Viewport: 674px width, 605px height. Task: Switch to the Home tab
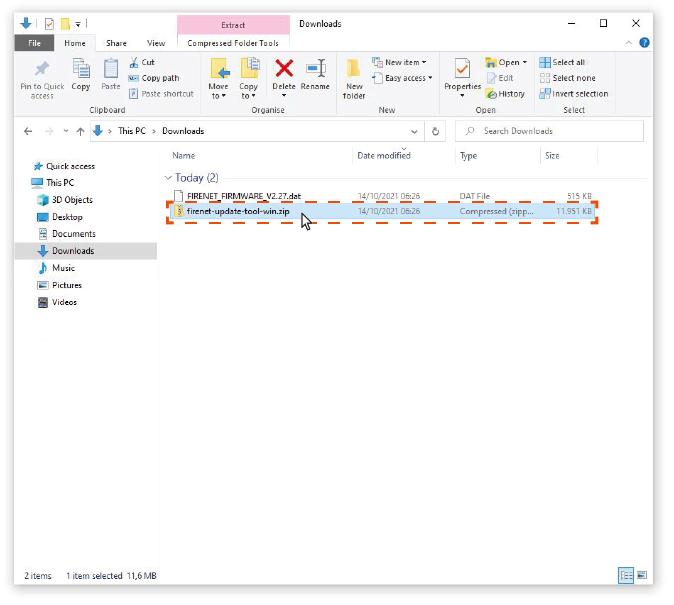(75, 43)
